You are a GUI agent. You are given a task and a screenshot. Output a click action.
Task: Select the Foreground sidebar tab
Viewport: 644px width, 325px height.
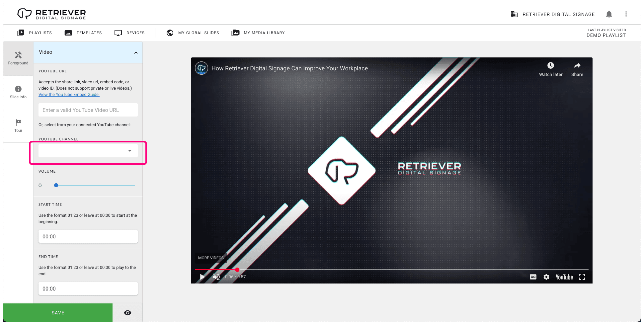18,58
